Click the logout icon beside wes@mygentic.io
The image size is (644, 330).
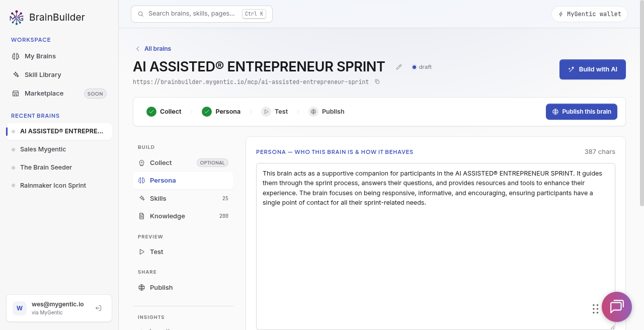click(x=99, y=308)
